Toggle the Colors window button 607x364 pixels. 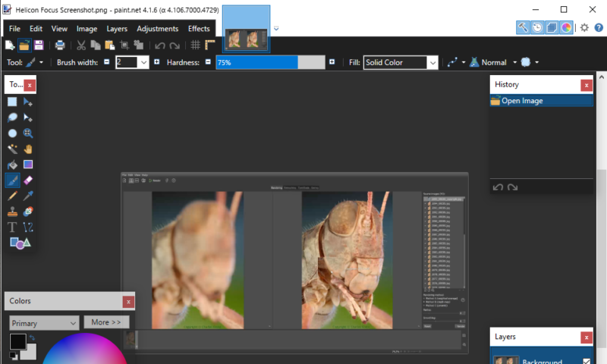[x=566, y=27]
